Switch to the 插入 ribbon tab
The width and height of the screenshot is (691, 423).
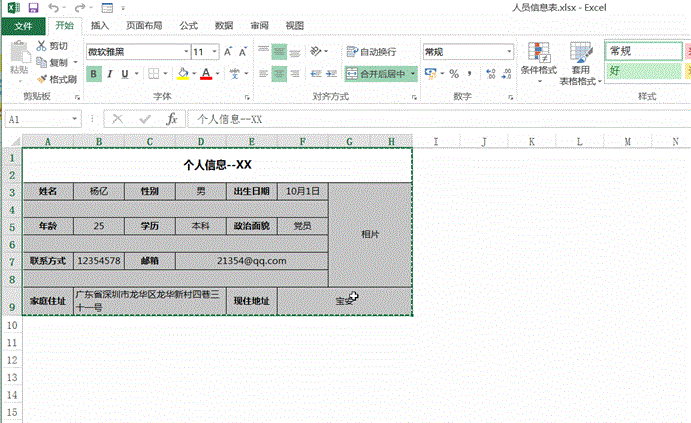100,26
